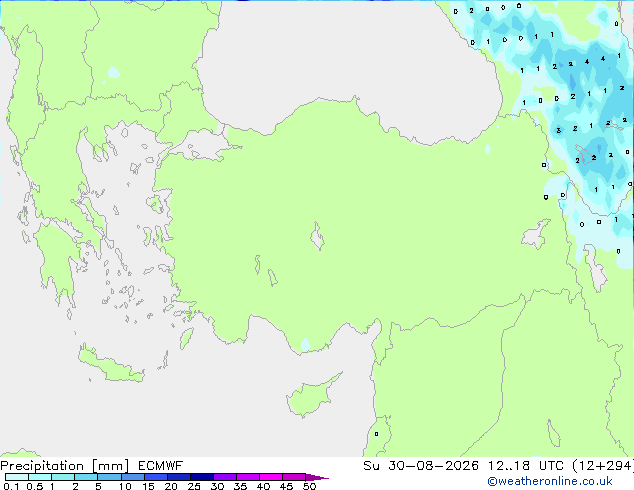
Task: Select the 45 mm legend color swatch
Action: (294, 477)
